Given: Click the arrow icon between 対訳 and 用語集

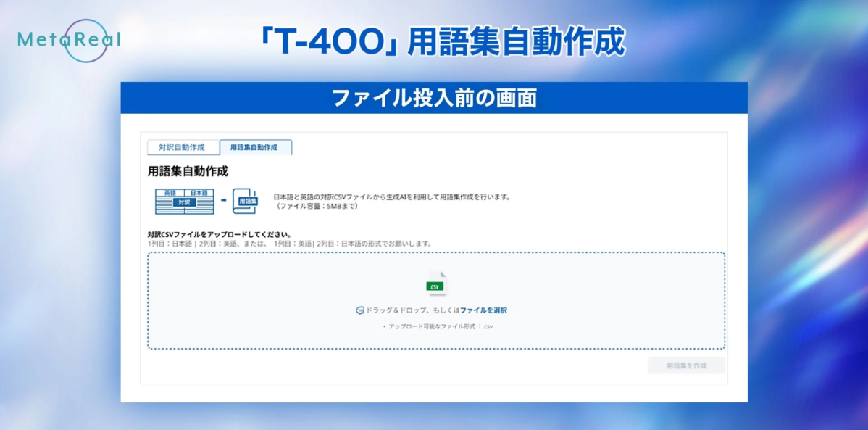Looking at the screenshot, I should click(x=225, y=199).
